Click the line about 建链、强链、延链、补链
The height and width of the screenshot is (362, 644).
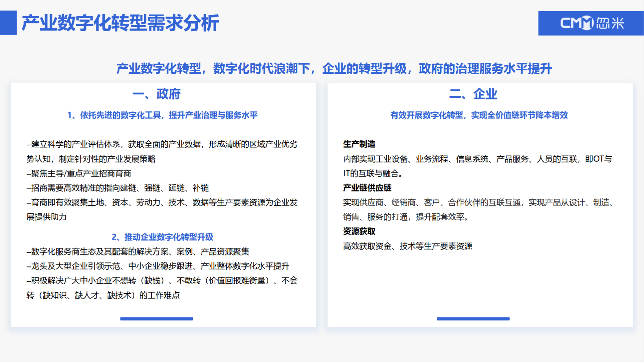118,188
